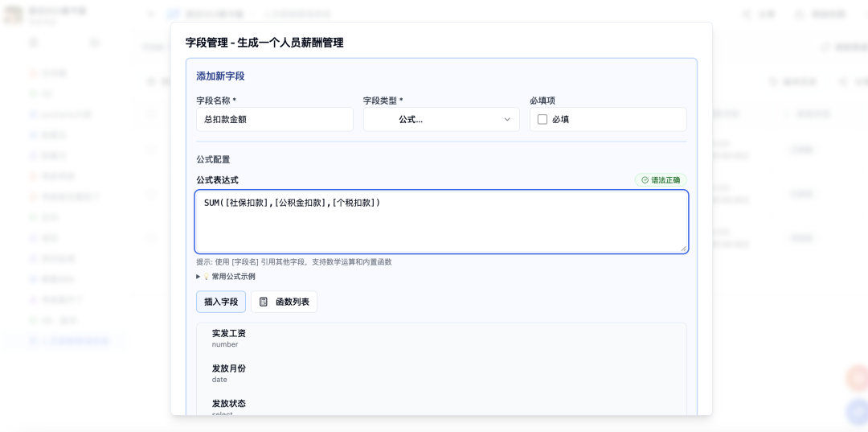Open the 字段类型 dropdown showing 公式...

pos(441,119)
